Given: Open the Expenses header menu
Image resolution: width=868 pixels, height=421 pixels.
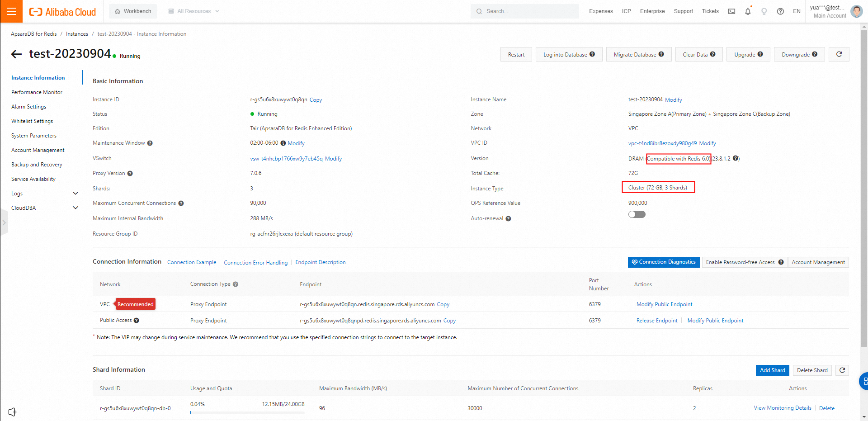Looking at the screenshot, I should [601, 11].
